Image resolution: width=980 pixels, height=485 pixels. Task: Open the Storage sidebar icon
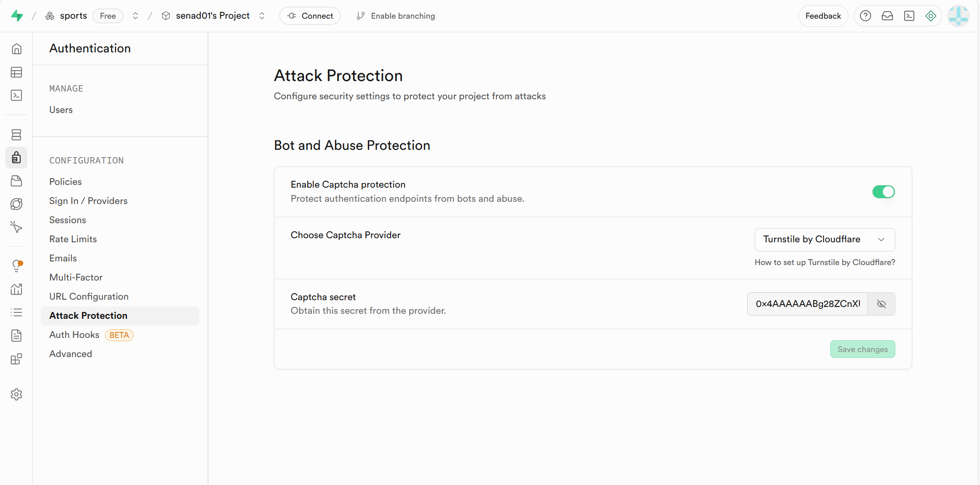16,181
